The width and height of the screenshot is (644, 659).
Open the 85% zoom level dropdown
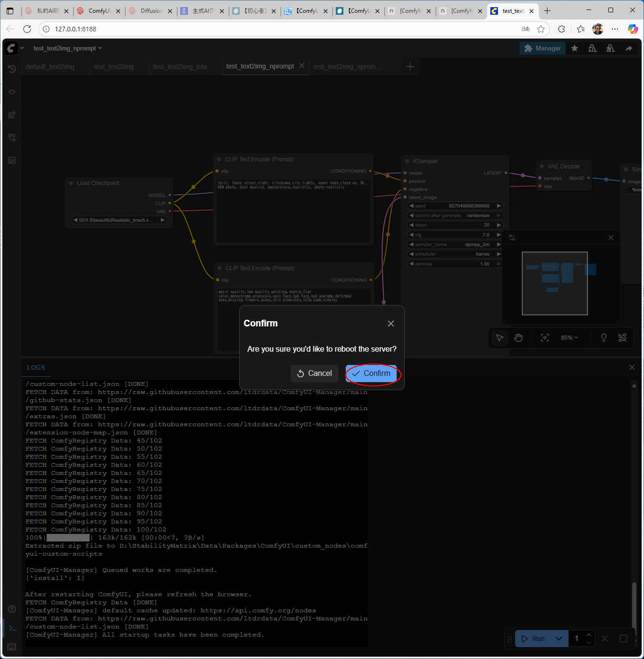coord(569,338)
